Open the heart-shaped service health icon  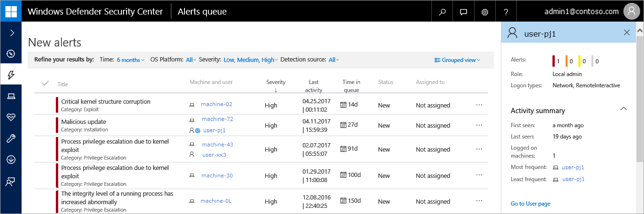coord(11,117)
